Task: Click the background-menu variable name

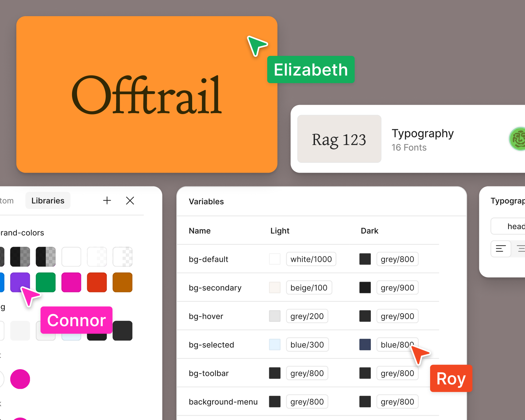Action: (x=223, y=402)
